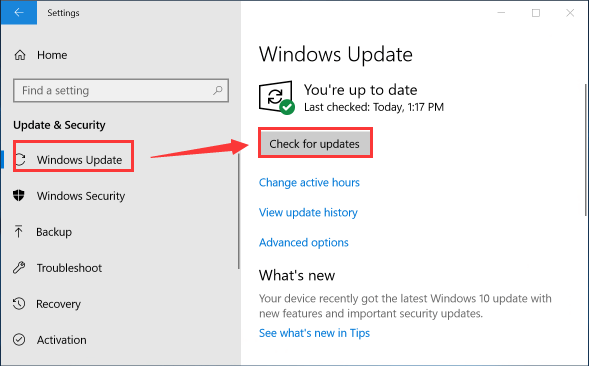The height and width of the screenshot is (366, 589).
Task: Open Advanced options link
Action: pos(304,243)
